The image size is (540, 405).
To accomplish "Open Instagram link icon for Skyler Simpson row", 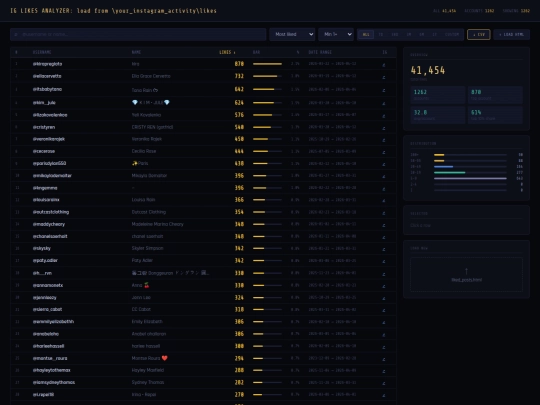I will 384,249.
